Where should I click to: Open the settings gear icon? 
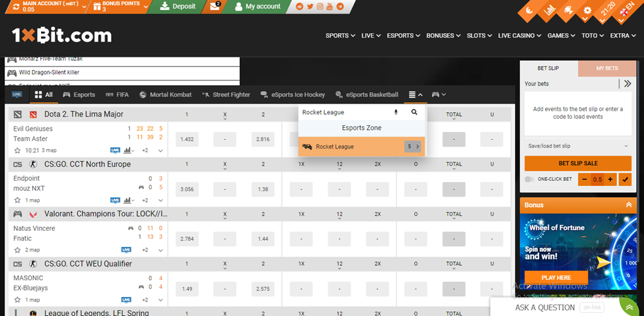click(587, 11)
